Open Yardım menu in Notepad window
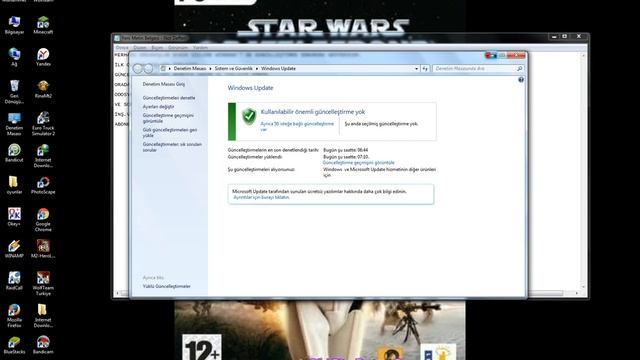Viewport: 640px width, 360px height. coord(200,48)
